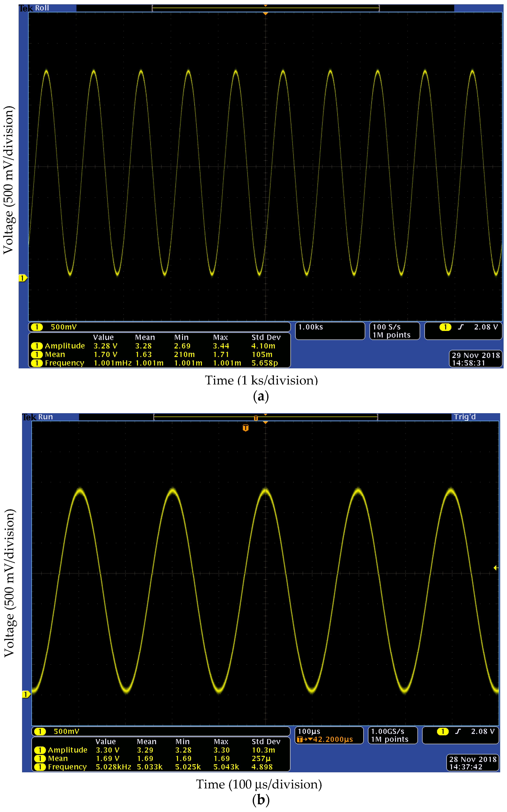
Task: Select the Amplitude measurement label in panel (a)
Action: coord(65,346)
